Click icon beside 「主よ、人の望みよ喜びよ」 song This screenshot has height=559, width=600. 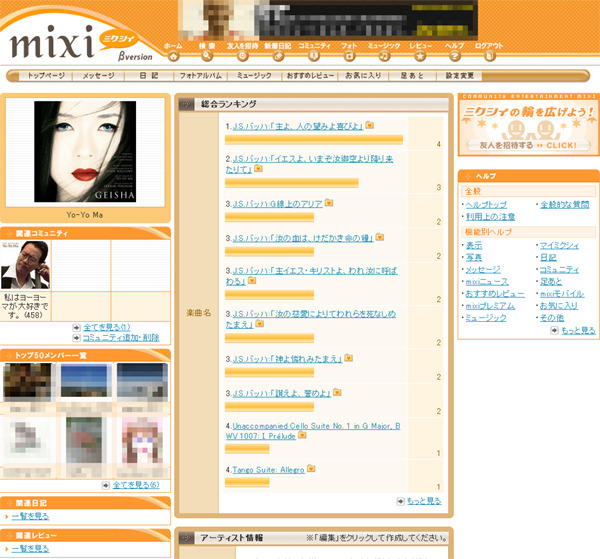[369, 125]
